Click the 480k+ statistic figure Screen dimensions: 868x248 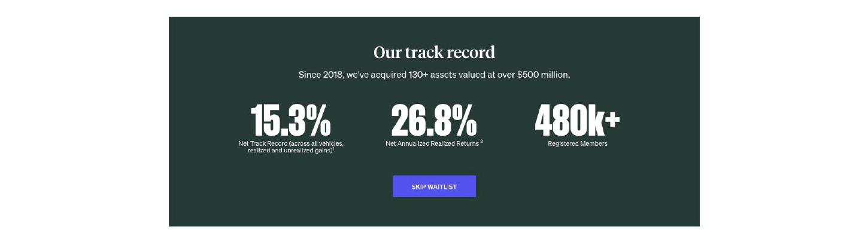(577, 120)
